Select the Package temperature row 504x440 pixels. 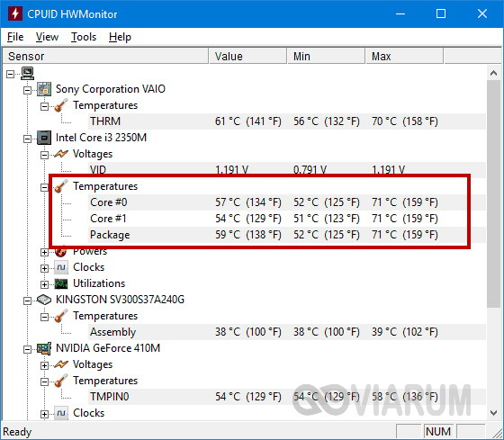(x=287, y=235)
